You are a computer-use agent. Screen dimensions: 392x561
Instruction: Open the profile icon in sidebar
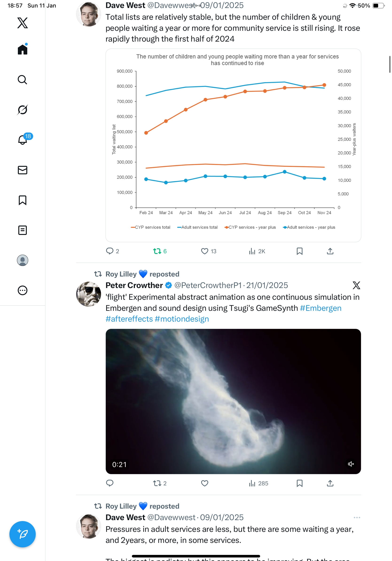tap(23, 260)
